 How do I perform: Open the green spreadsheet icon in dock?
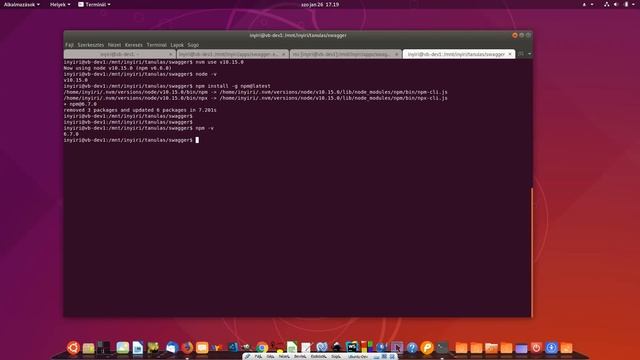point(291,347)
